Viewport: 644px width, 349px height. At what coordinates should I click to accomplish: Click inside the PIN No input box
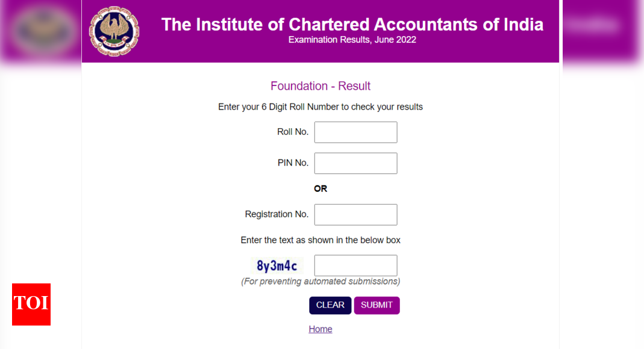355,163
